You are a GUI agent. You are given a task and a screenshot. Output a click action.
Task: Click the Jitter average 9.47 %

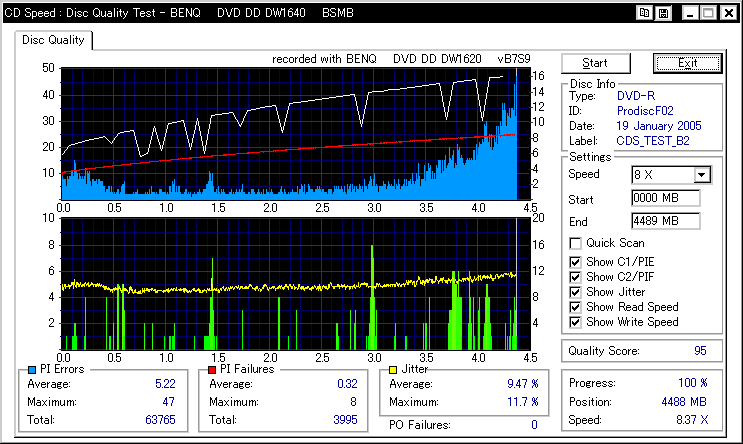(523, 384)
